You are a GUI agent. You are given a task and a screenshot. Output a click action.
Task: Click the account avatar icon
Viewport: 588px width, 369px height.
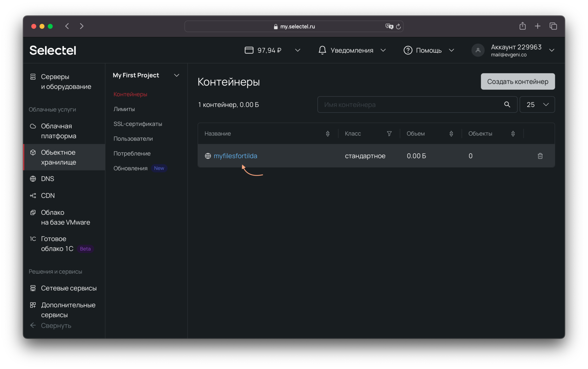(478, 50)
